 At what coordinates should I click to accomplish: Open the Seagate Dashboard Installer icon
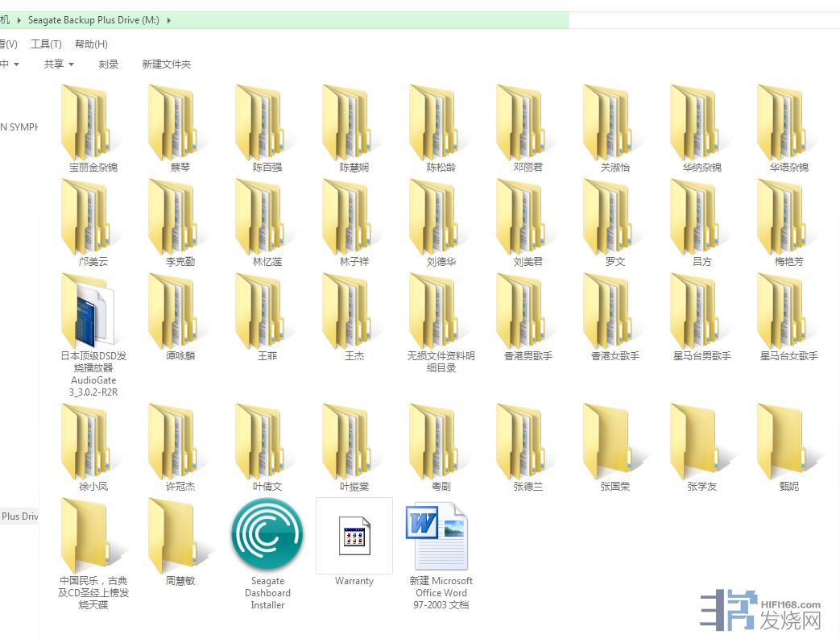click(x=267, y=534)
